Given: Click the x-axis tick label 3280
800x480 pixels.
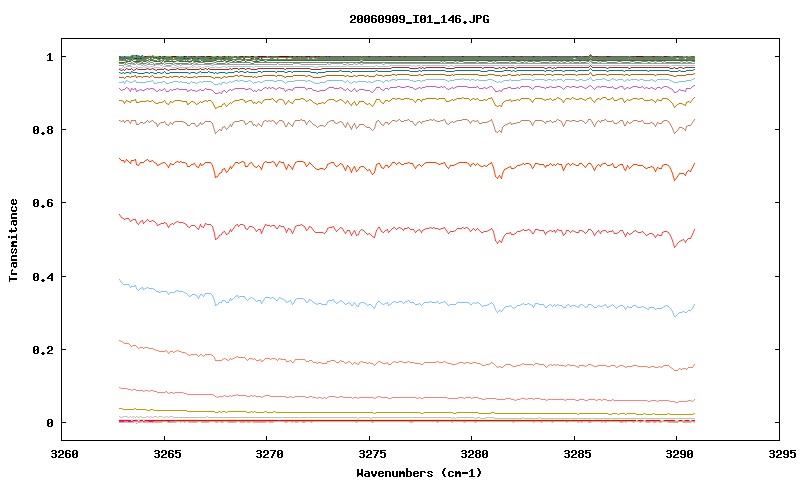Looking at the screenshot, I should (474, 453).
